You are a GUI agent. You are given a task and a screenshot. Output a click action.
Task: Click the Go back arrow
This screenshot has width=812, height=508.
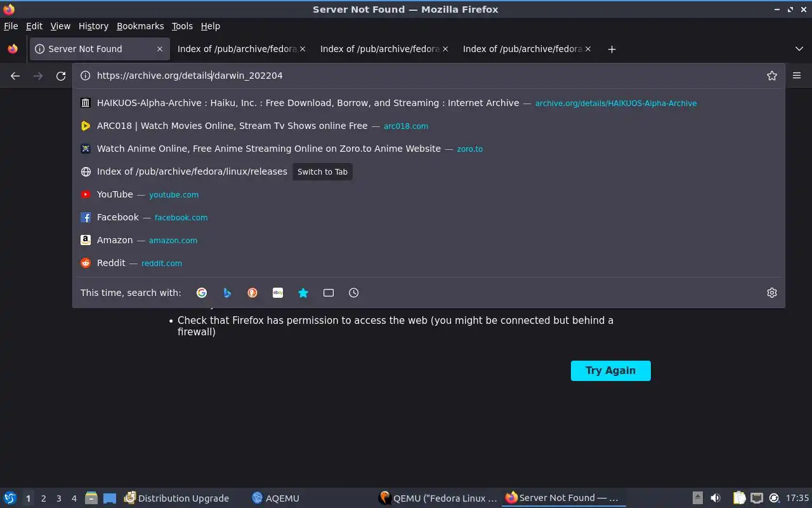coord(15,76)
